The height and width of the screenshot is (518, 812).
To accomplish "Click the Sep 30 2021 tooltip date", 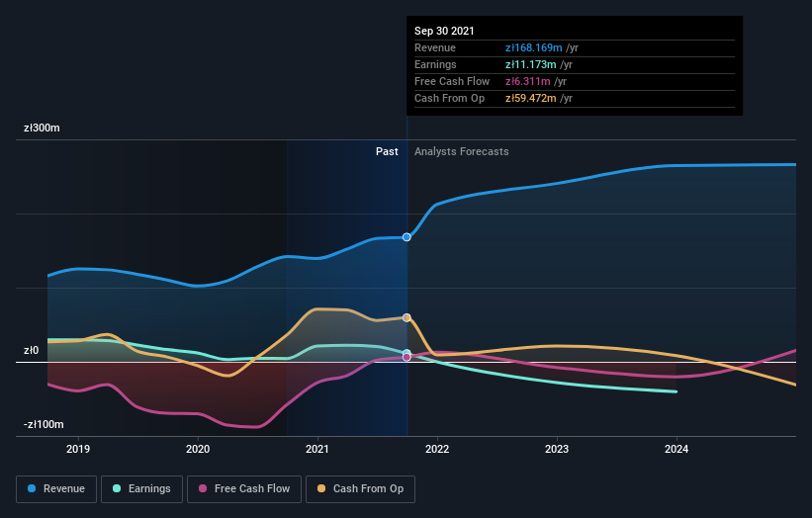I will pyautogui.click(x=444, y=31).
